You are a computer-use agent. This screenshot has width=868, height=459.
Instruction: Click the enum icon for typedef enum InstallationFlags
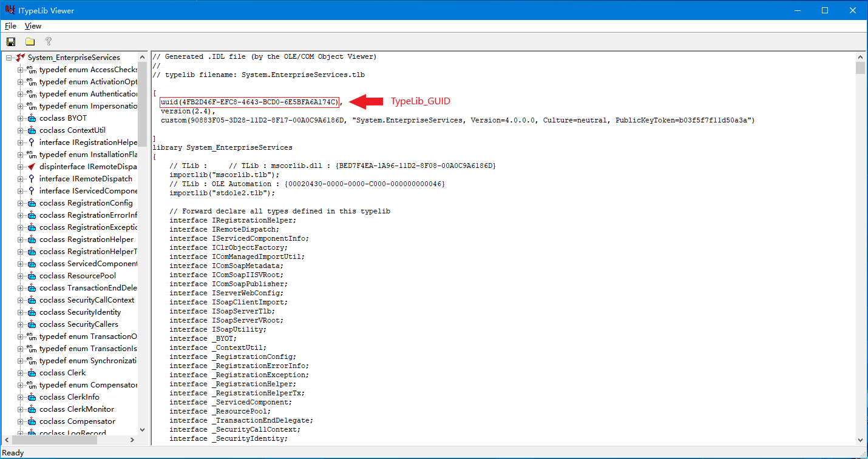click(32, 155)
